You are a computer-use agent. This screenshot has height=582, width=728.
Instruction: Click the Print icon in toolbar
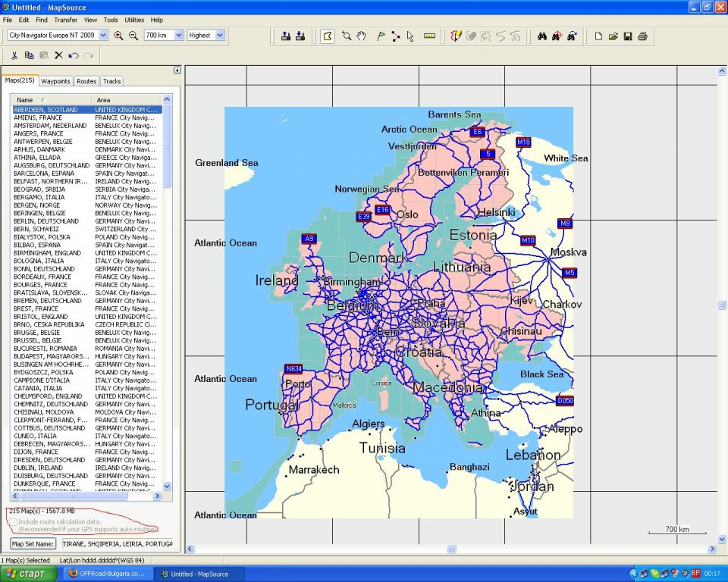click(x=642, y=36)
